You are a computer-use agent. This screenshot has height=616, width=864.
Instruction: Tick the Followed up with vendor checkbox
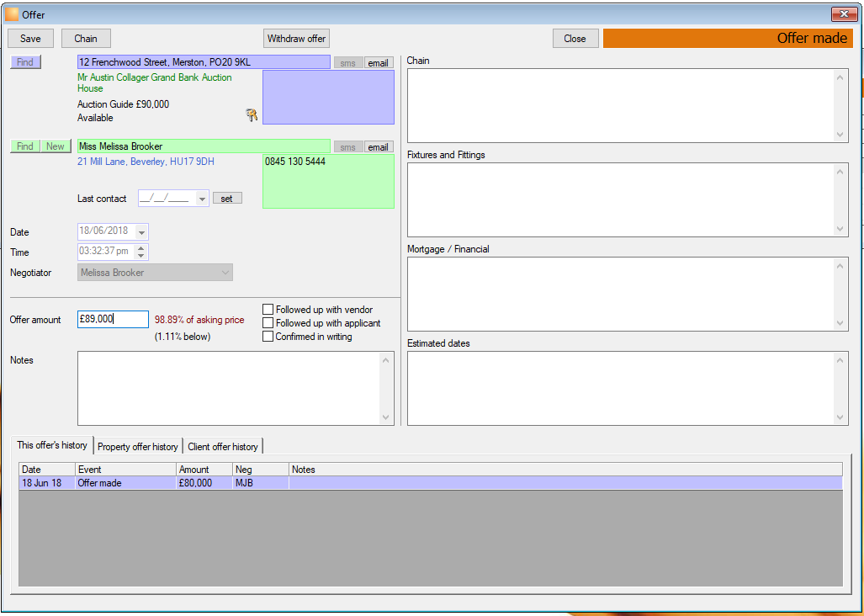pyautogui.click(x=268, y=310)
